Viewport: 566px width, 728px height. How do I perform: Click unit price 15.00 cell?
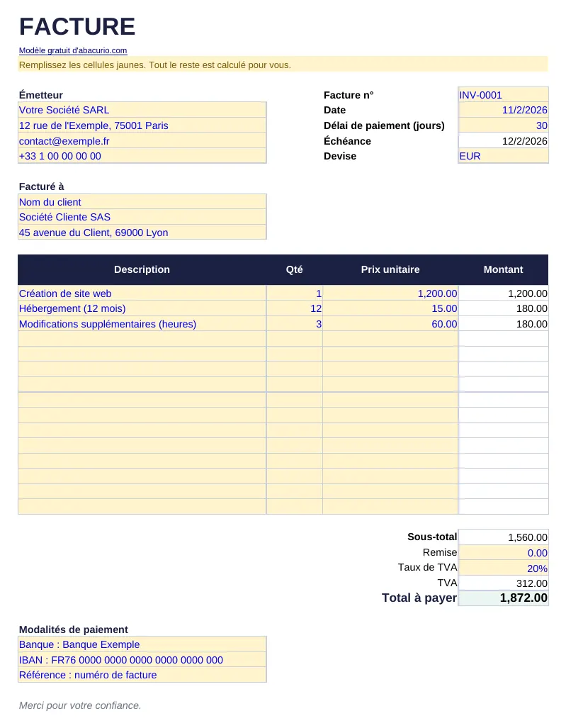pos(390,308)
